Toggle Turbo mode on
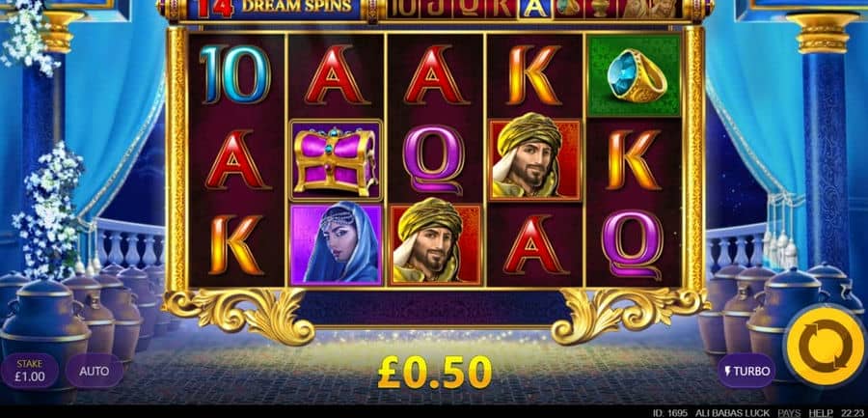 pos(746,371)
